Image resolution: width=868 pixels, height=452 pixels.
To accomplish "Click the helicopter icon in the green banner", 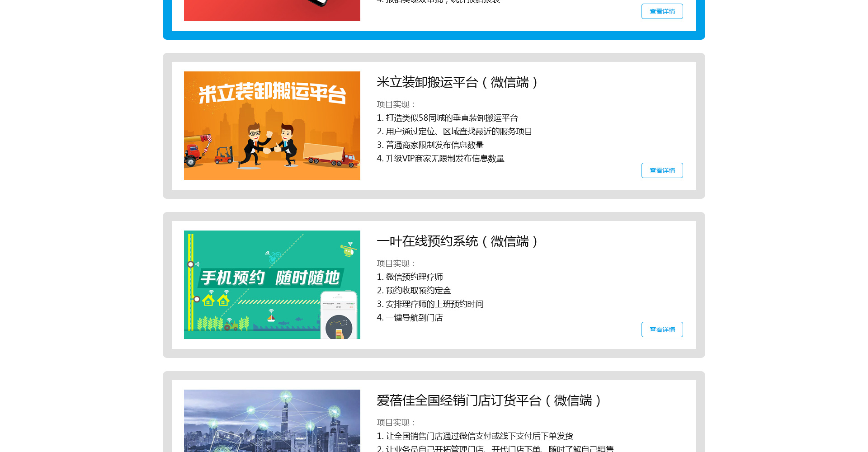I will click(x=348, y=250).
